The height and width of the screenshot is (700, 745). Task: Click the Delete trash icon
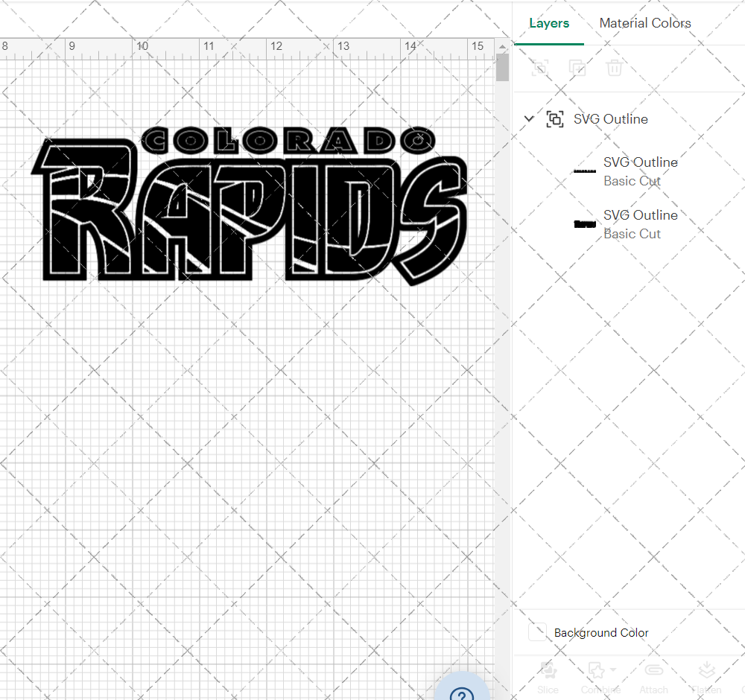click(x=614, y=68)
